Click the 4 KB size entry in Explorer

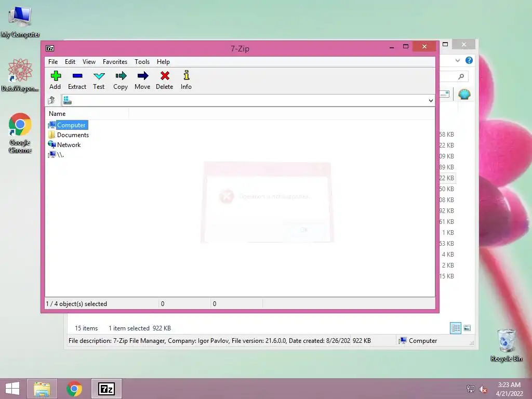click(x=448, y=254)
